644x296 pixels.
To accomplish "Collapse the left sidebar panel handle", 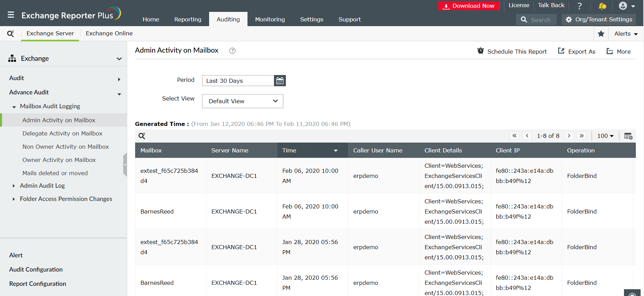I will 125,165.
